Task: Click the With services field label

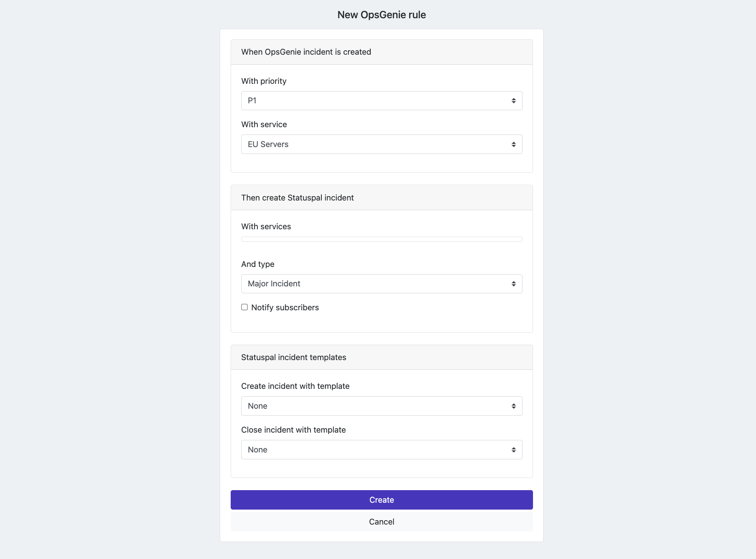Action: (x=266, y=226)
